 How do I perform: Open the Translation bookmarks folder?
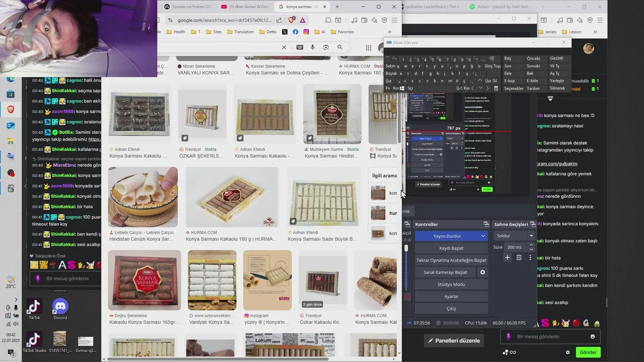click(x=240, y=32)
